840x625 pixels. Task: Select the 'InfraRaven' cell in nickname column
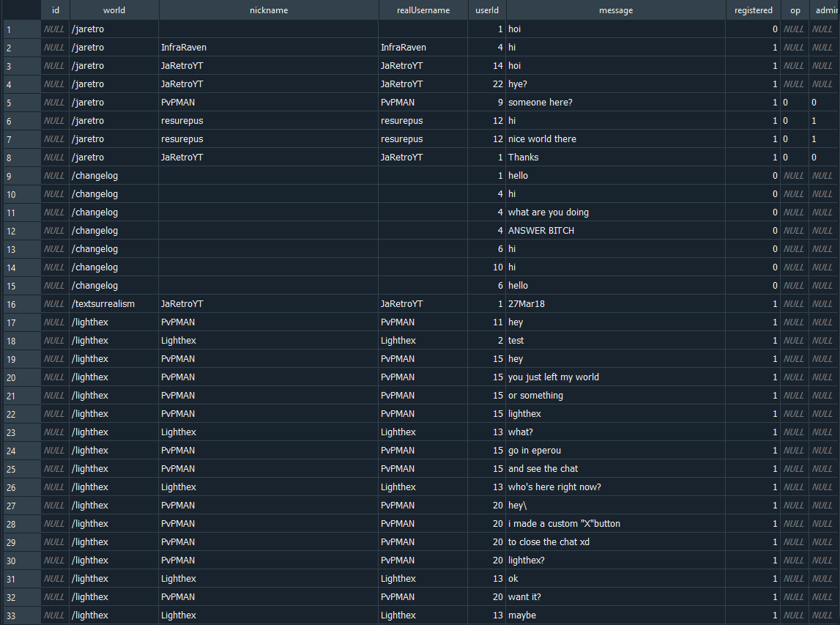click(x=184, y=48)
